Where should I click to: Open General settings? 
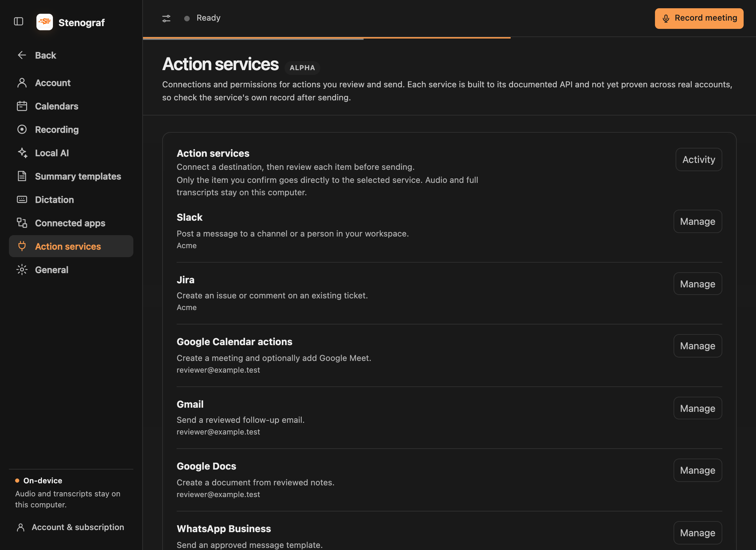point(71,270)
